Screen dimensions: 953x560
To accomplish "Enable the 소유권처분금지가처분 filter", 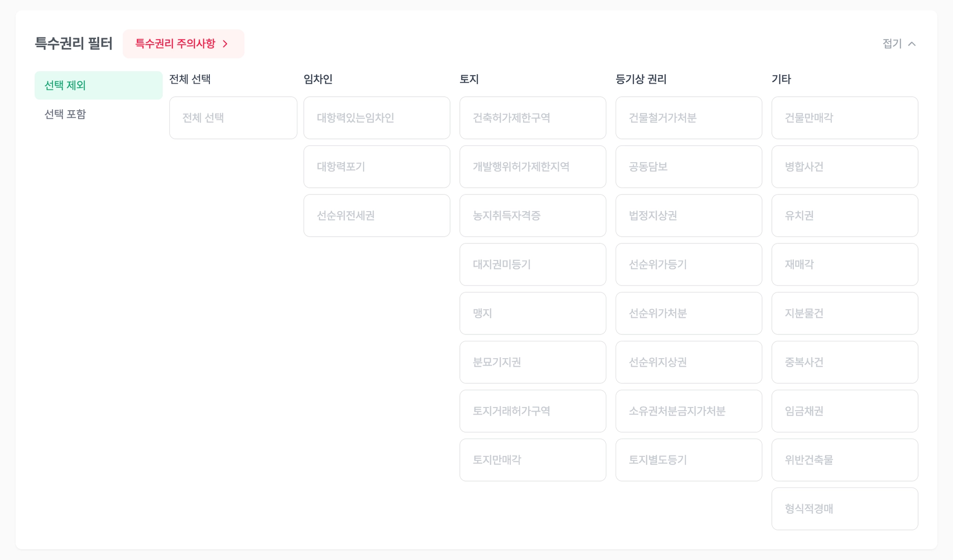I will point(688,411).
